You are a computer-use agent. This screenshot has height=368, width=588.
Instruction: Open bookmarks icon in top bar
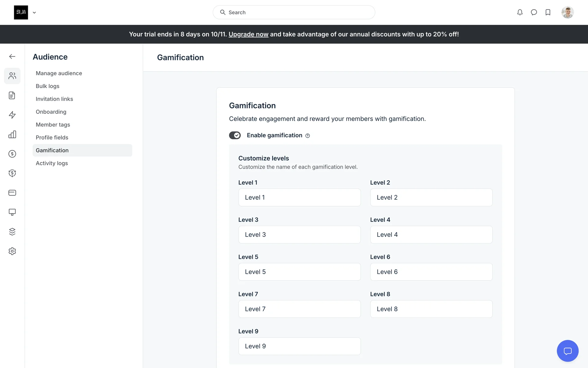(x=548, y=12)
